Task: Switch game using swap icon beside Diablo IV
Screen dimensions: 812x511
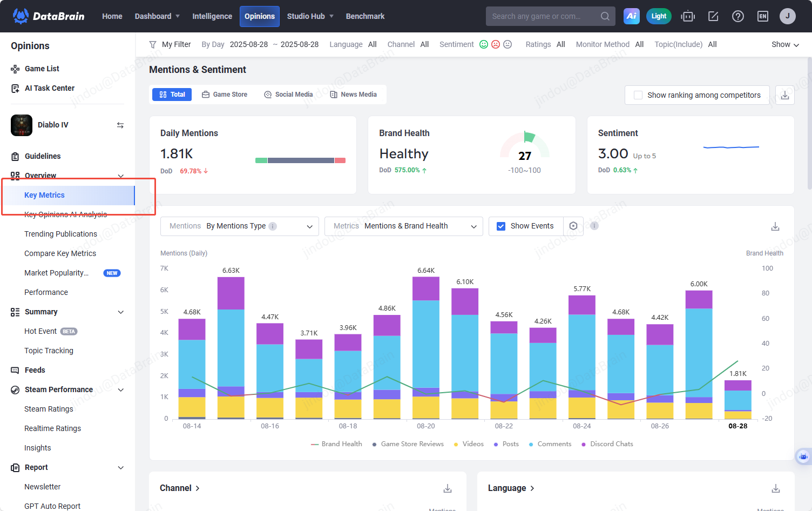Action: click(120, 125)
